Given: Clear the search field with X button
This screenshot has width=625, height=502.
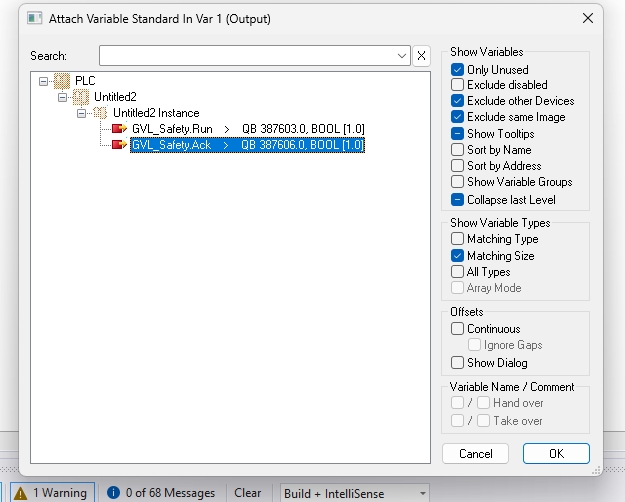Looking at the screenshot, I should [x=421, y=55].
